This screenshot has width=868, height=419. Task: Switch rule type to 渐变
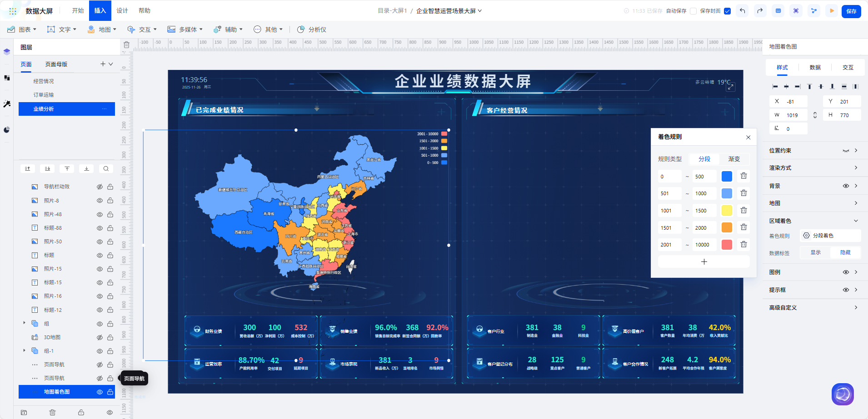(734, 159)
